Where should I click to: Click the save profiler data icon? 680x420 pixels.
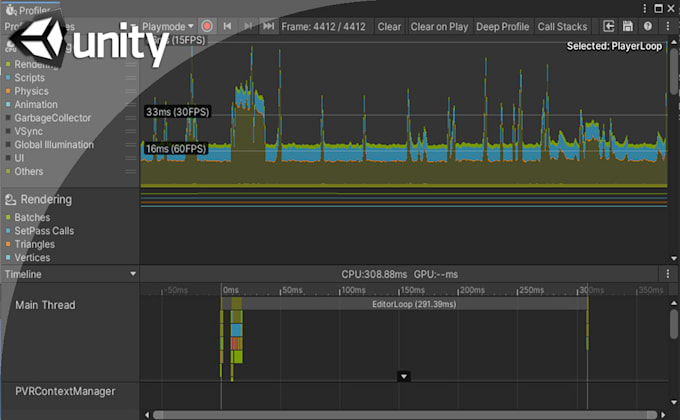(629, 27)
